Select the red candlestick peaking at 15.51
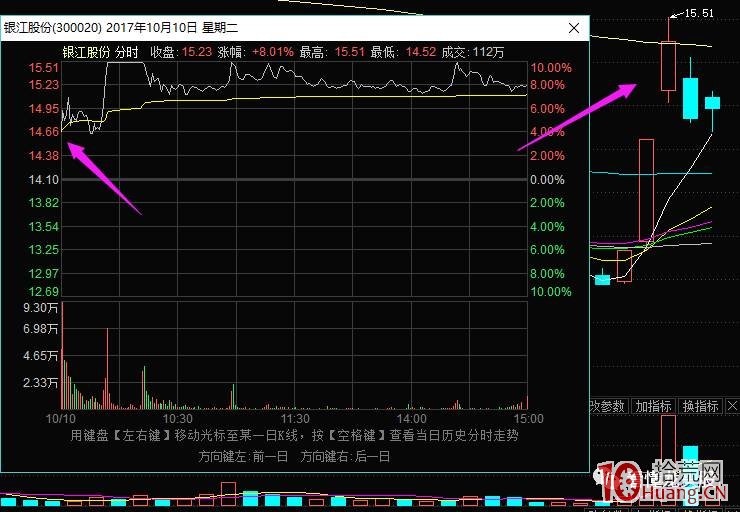The image size is (740, 512). 668,66
